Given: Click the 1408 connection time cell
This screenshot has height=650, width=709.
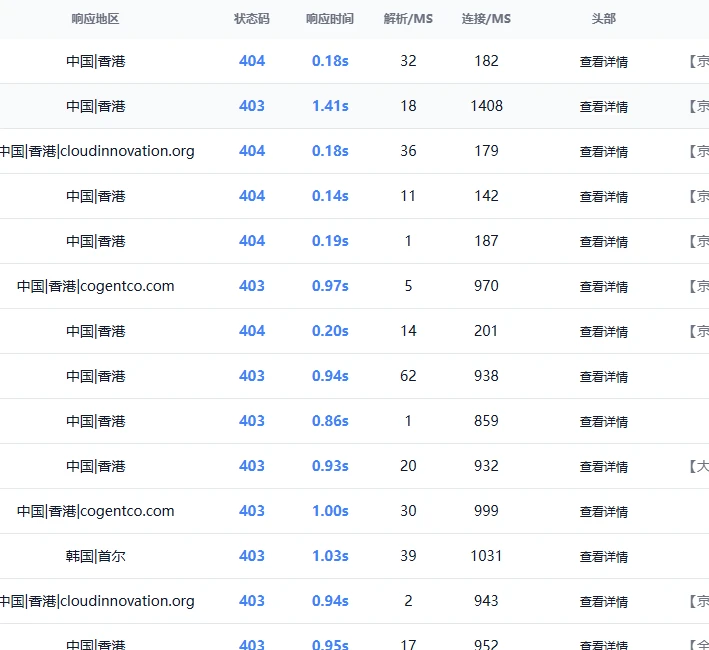Looking at the screenshot, I should click(486, 106).
